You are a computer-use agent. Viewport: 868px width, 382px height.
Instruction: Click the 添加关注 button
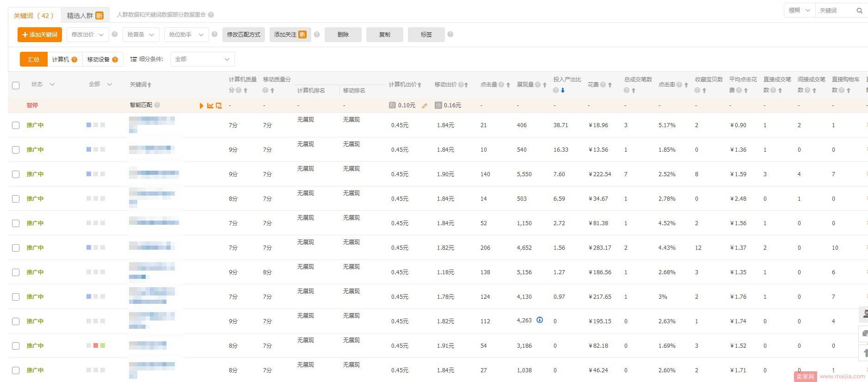[x=290, y=35]
